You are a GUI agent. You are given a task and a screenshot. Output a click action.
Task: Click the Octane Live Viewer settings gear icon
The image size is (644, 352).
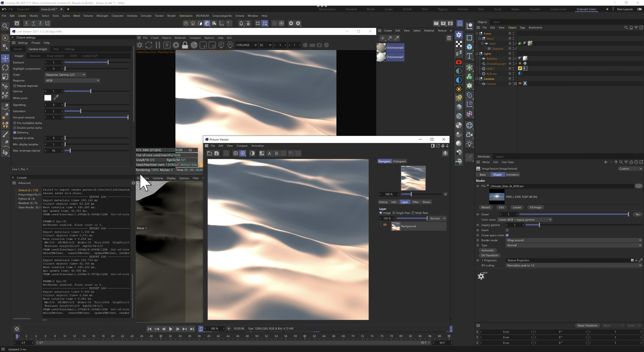[x=176, y=45]
